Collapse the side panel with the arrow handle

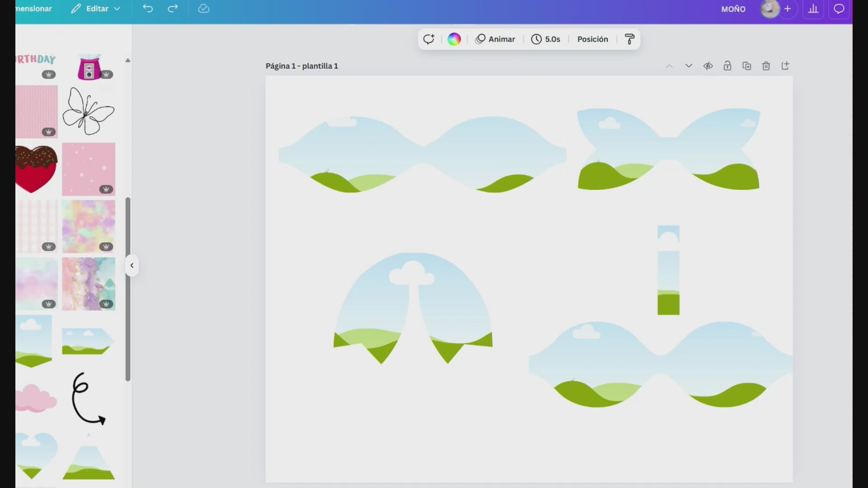click(132, 266)
